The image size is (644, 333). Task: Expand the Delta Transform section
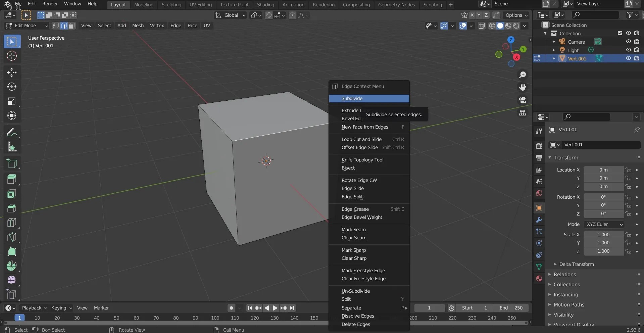576,264
